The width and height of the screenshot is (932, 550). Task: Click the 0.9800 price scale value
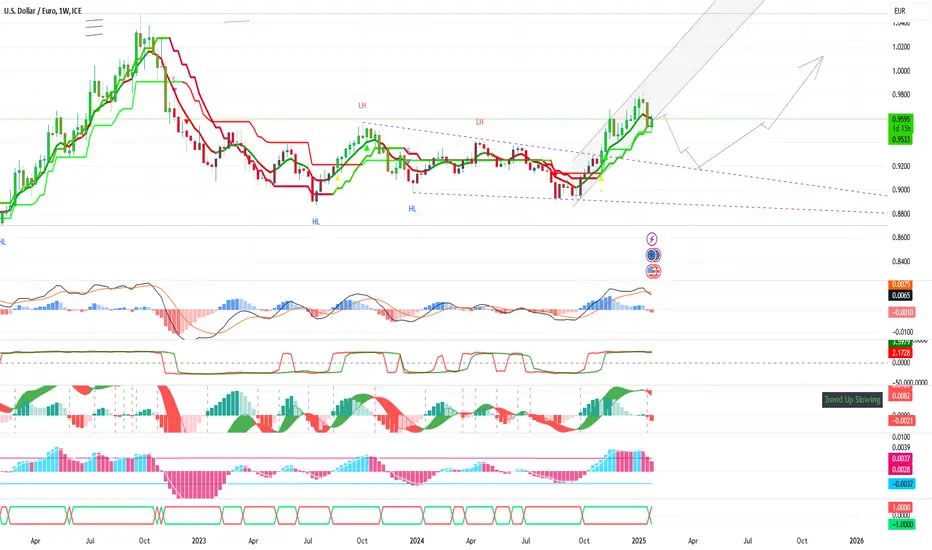click(x=901, y=95)
